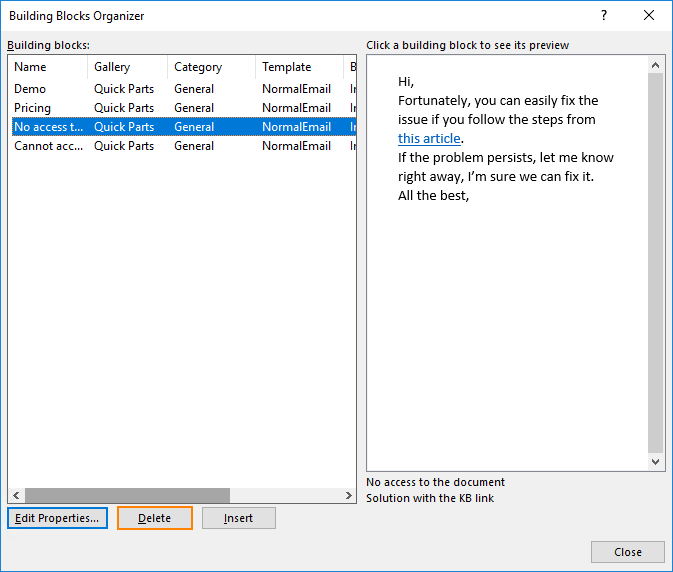Screen dimensions: 673x572
Task: Click the horizontal scrollbar thumb
Action: [127, 496]
